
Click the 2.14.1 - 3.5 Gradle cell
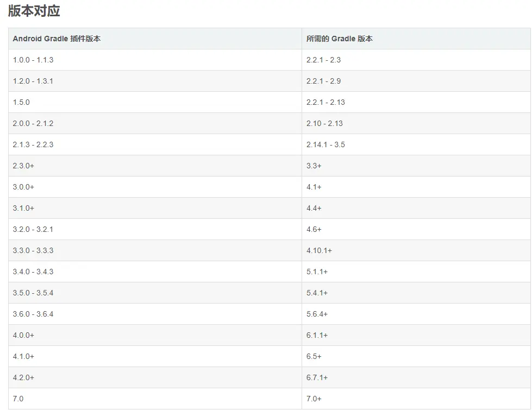tap(326, 144)
